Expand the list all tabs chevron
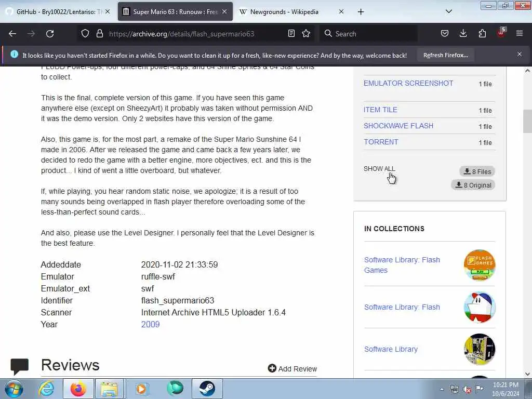 pos(448,11)
